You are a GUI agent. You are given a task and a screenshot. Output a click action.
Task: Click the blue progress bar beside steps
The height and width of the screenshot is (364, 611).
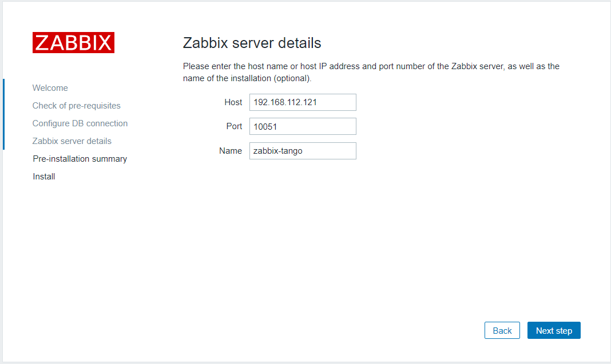(x=3, y=114)
